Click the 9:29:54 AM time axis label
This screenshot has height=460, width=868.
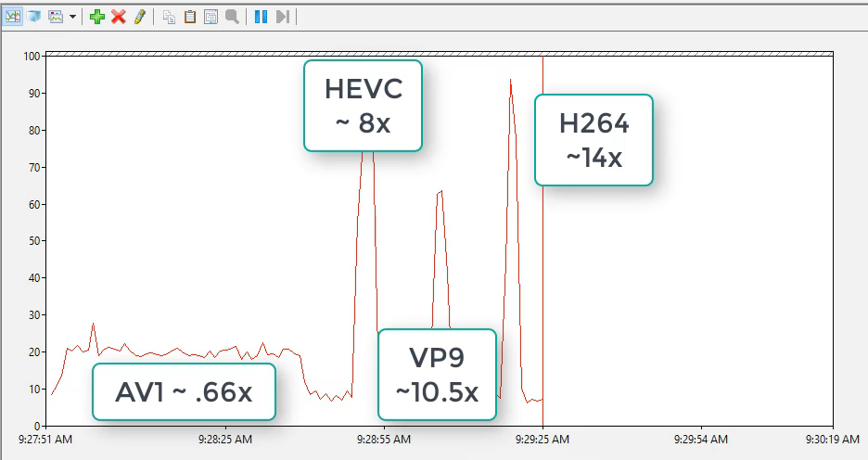[701, 440]
